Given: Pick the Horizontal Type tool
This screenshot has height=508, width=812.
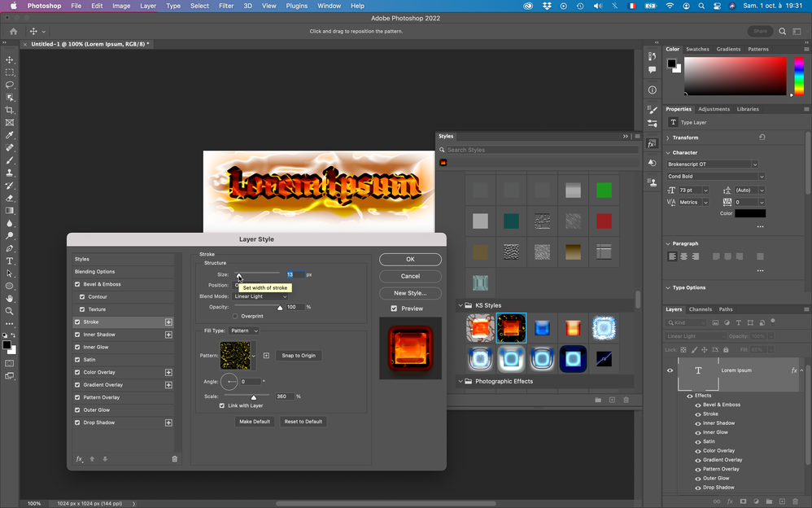Looking at the screenshot, I should click(x=10, y=261).
